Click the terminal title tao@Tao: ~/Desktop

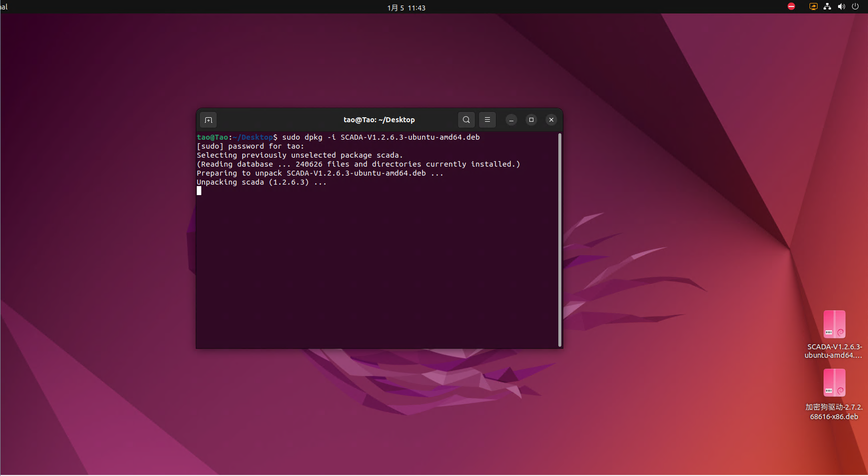379,120
